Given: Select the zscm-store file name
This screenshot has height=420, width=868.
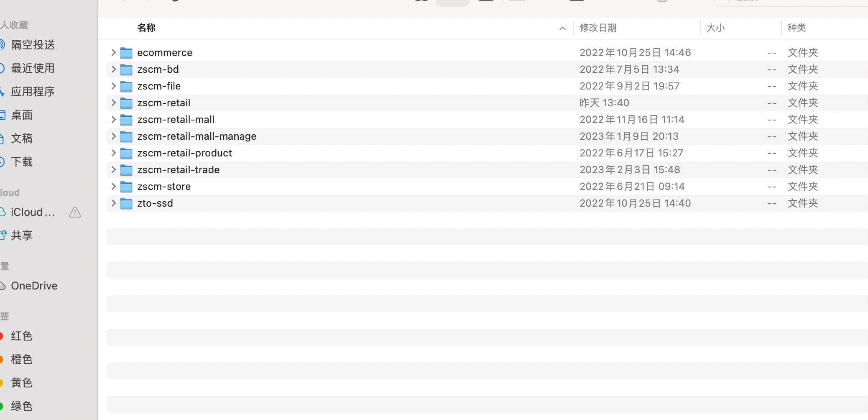Looking at the screenshot, I should tap(164, 187).
